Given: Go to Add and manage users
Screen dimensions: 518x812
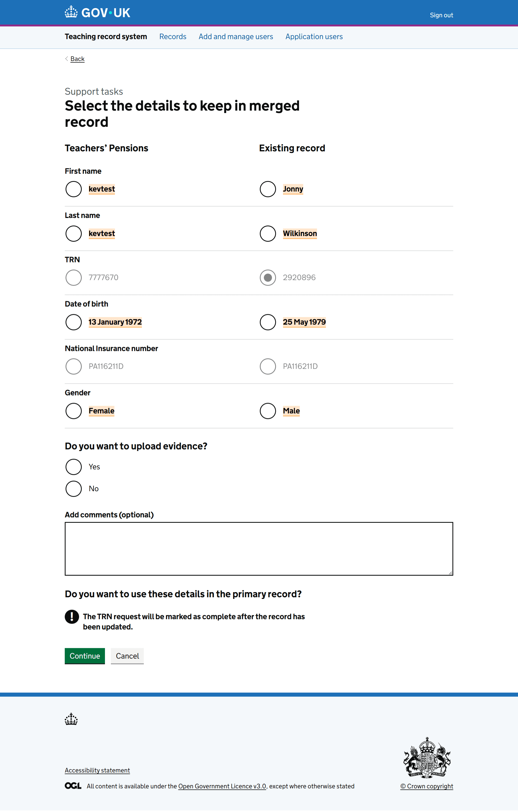Looking at the screenshot, I should [236, 36].
